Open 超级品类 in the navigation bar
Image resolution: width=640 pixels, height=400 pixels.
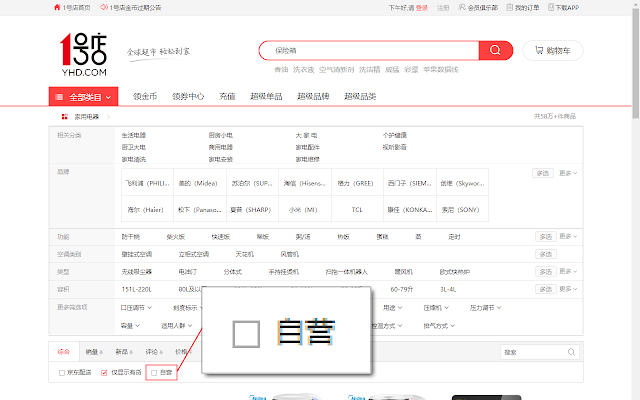(x=360, y=96)
